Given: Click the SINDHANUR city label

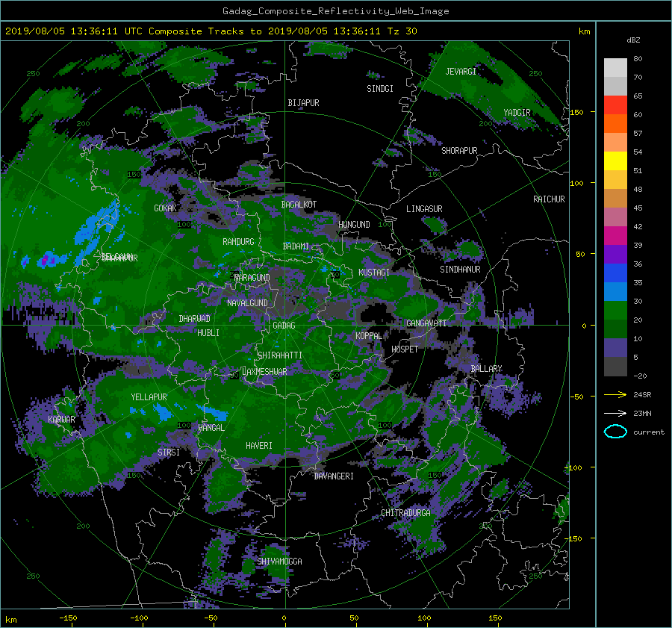Looking at the screenshot, I should coord(460,270).
